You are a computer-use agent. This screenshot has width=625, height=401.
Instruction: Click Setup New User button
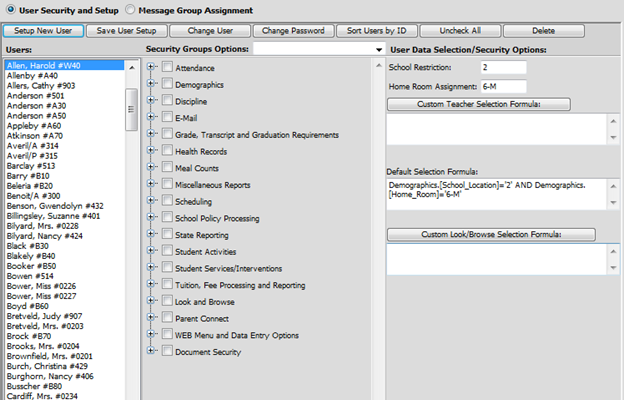click(43, 31)
